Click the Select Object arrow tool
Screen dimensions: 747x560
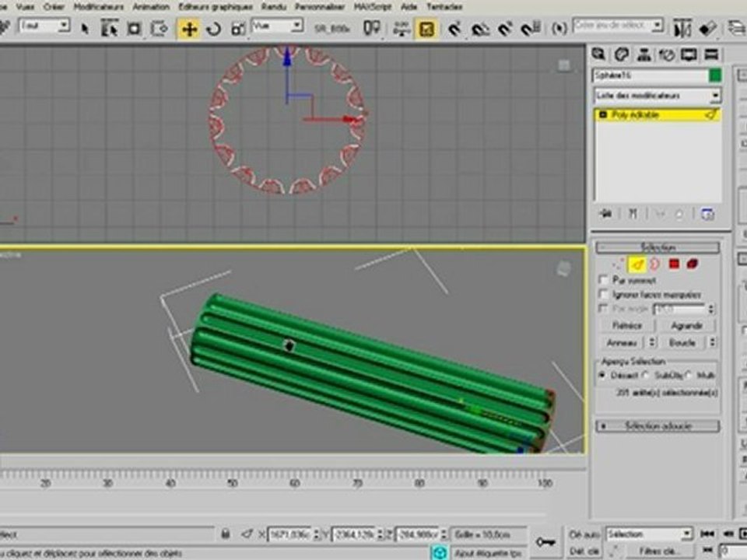[85, 29]
